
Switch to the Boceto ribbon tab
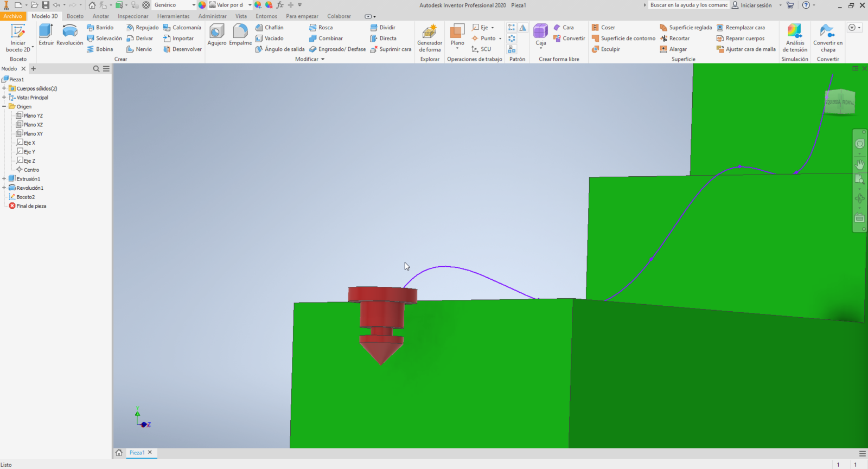click(75, 16)
